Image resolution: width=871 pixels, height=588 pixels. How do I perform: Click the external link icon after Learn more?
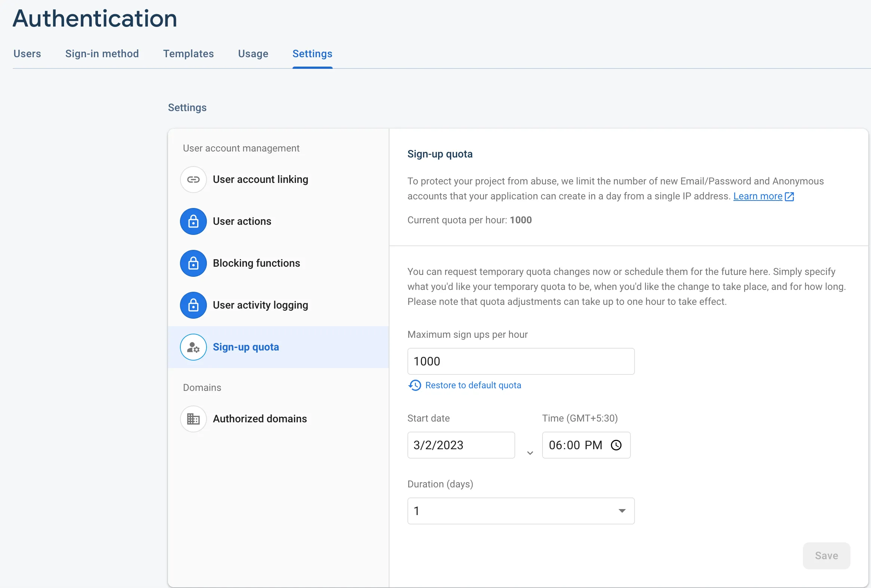(789, 197)
